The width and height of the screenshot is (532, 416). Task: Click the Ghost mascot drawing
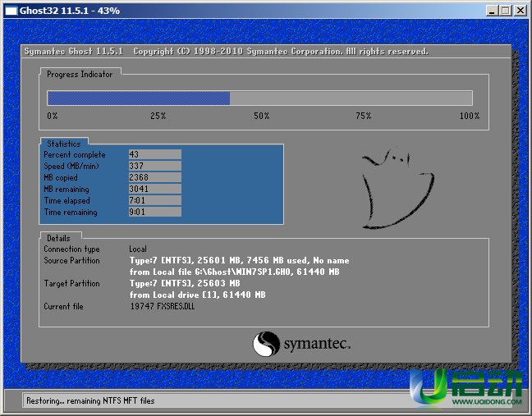397,187
